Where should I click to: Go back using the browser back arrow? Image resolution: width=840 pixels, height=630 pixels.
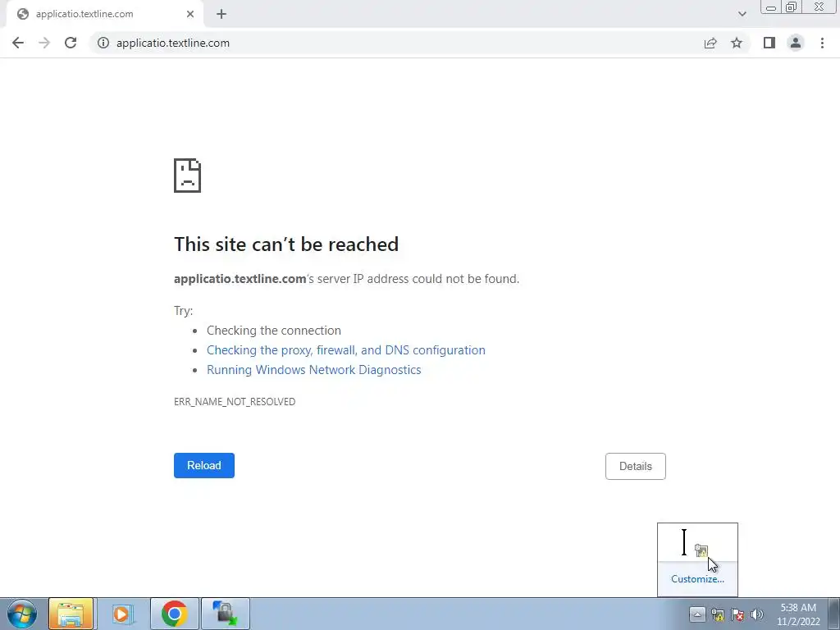click(18, 43)
